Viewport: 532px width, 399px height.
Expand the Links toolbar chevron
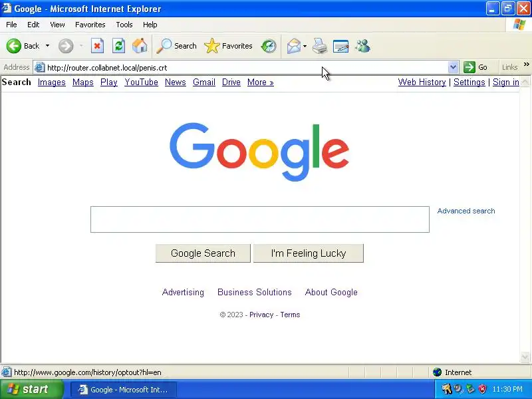526,64
